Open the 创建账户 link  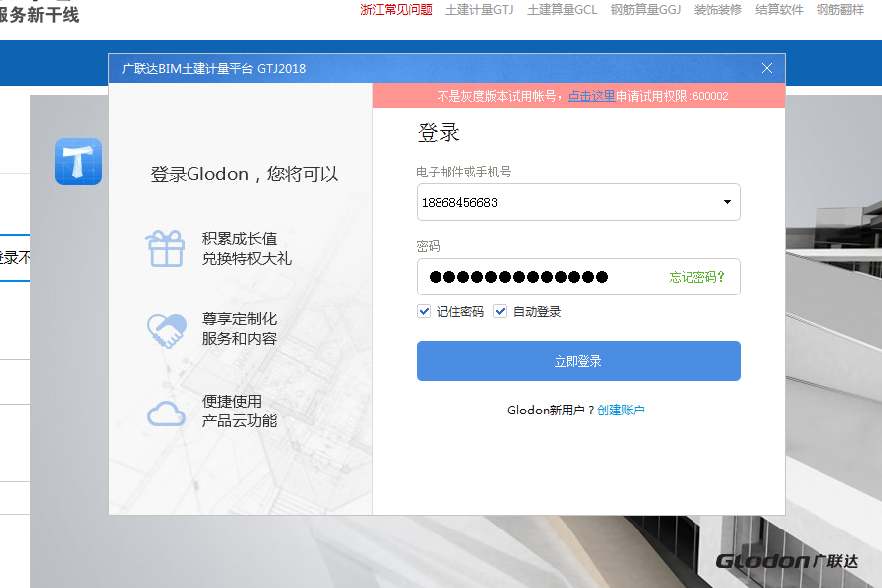[x=621, y=410]
